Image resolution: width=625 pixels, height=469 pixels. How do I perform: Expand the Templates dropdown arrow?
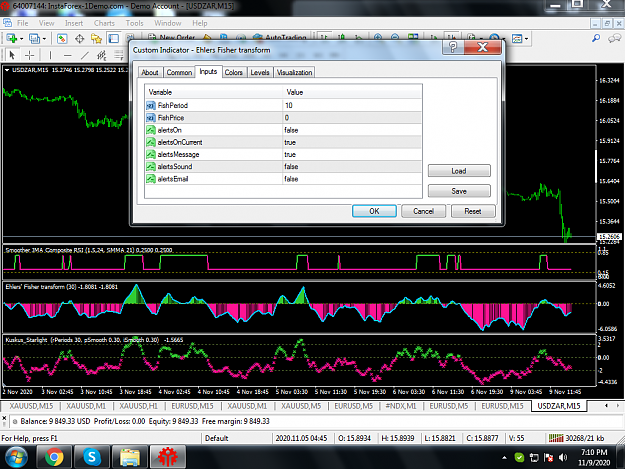(527, 39)
